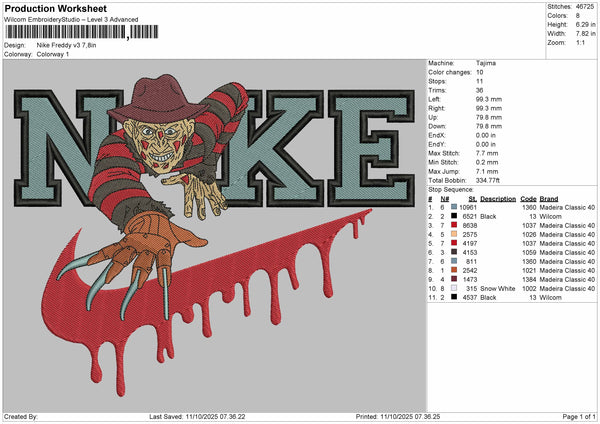Screen dimensions: 600x424
Task: Click the red swatch in stop row 3
Action: point(454,225)
